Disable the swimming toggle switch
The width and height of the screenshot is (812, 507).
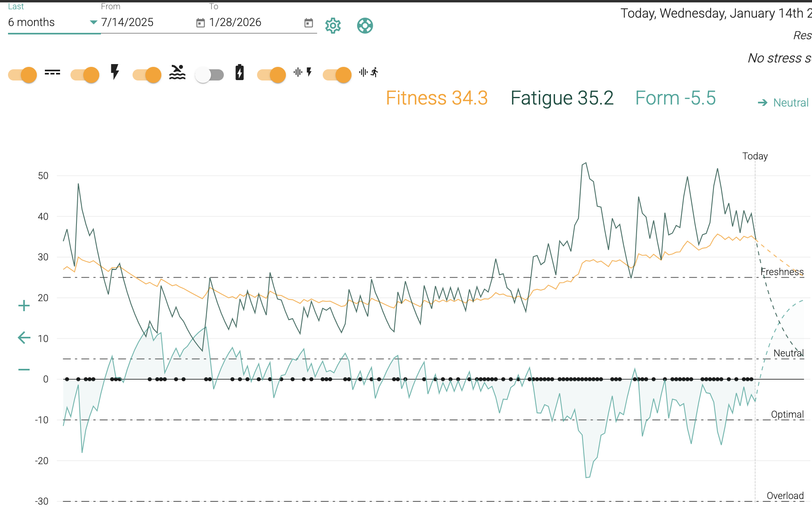147,75
